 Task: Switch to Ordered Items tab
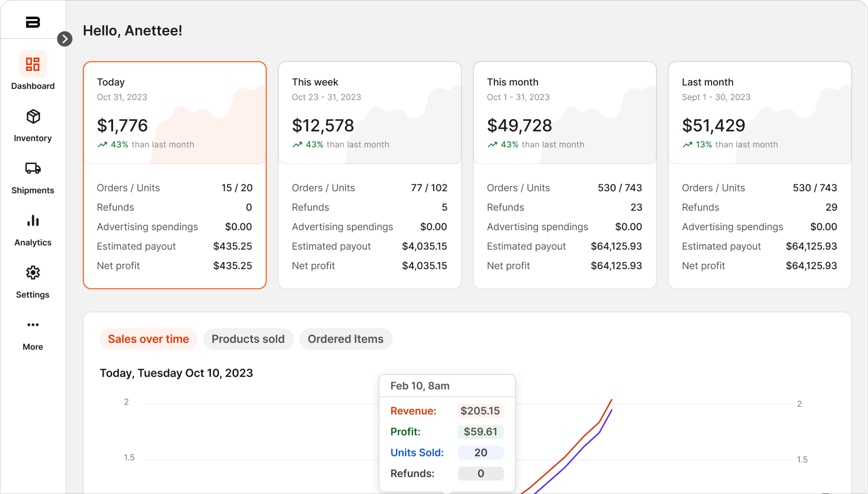coord(346,339)
